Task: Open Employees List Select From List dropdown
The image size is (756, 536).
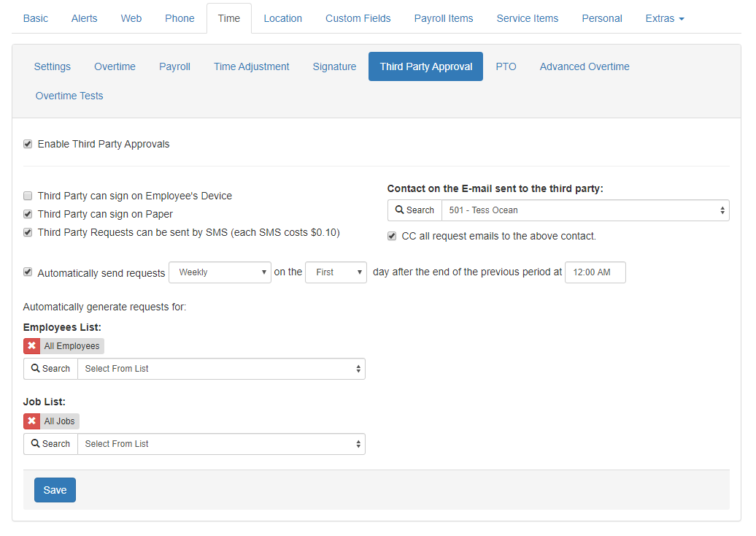Action: pyautogui.click(x=221, y=369)
